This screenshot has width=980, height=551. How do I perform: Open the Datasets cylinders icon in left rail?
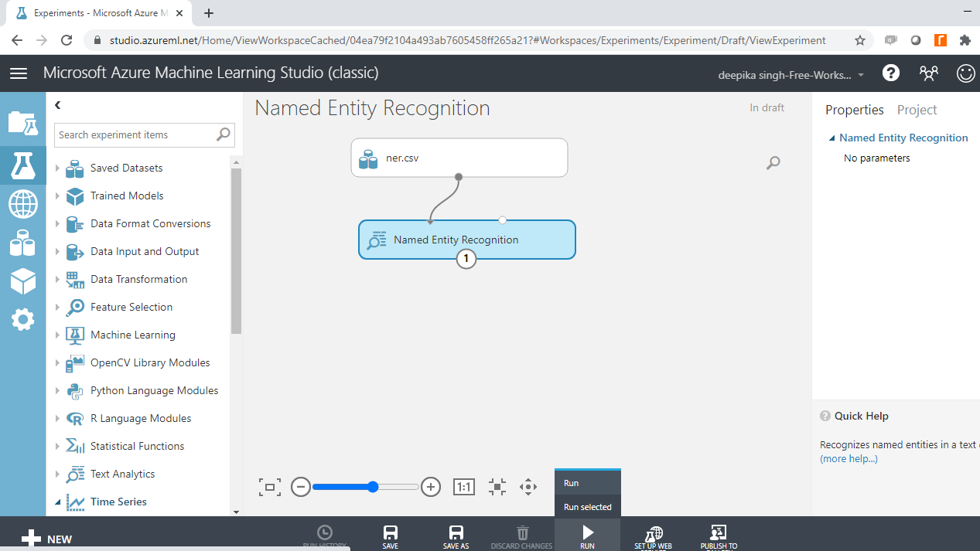pos(22,243)
